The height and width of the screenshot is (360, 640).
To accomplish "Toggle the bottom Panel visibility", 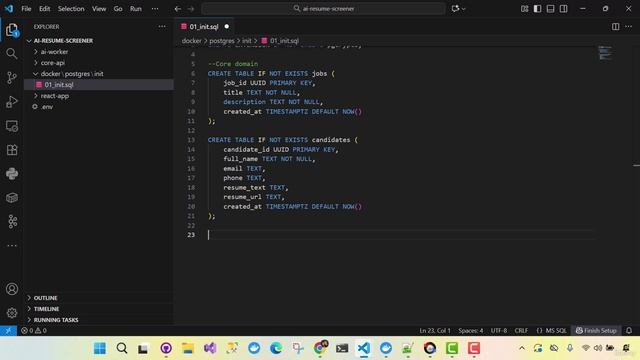I will point(551,9).
